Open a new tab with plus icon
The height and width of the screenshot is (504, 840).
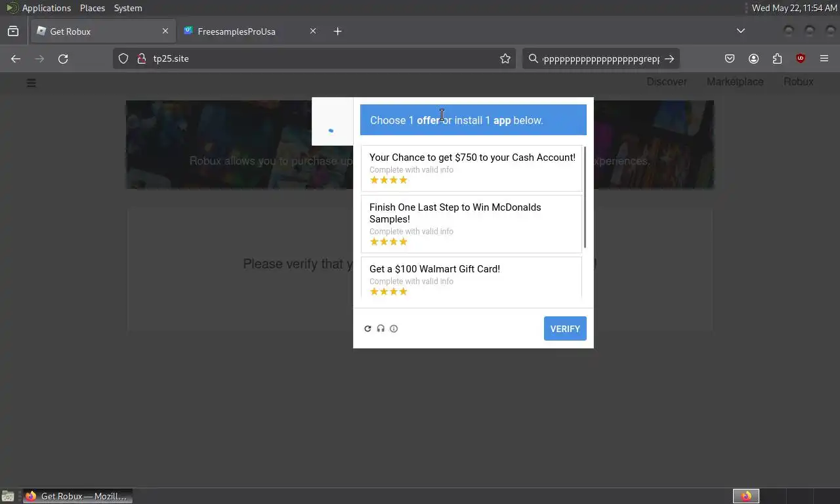[337, 31]
